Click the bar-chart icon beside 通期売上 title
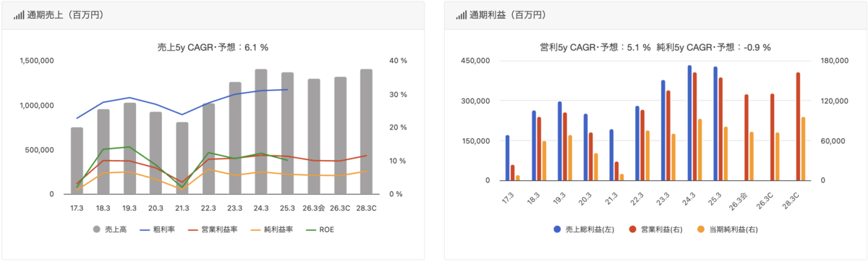Image resolution: width=868 pixels, height=262 pixels. 18,14
